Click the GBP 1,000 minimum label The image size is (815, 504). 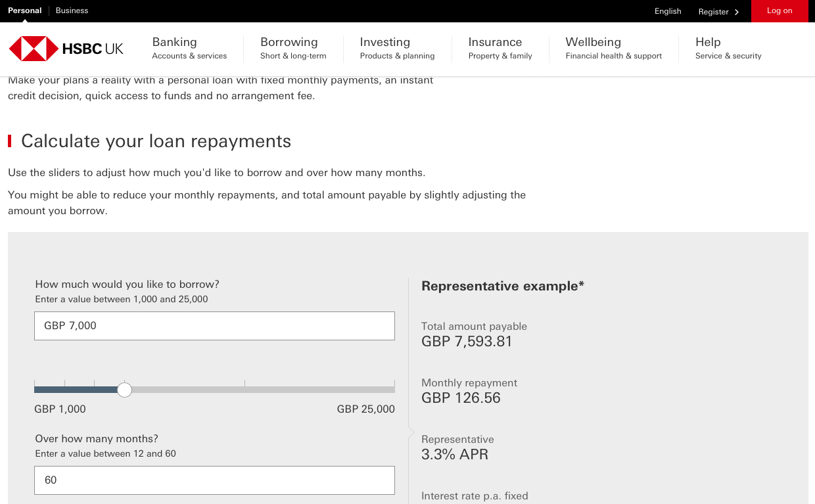pyautogui.click(x=60, y=409)
